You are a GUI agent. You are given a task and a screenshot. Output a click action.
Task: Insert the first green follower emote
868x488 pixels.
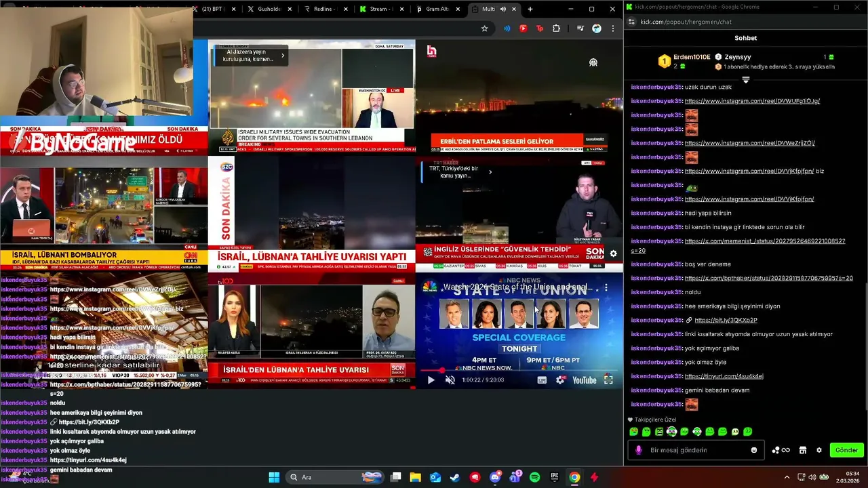(x=633, y=432)
